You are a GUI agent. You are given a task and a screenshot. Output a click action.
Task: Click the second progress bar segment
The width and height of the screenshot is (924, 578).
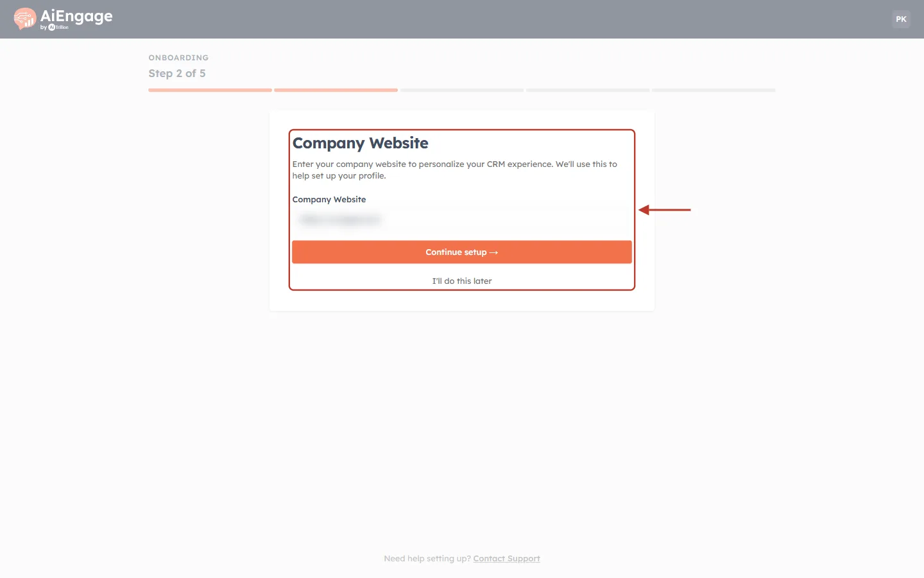tap(336, 91)
